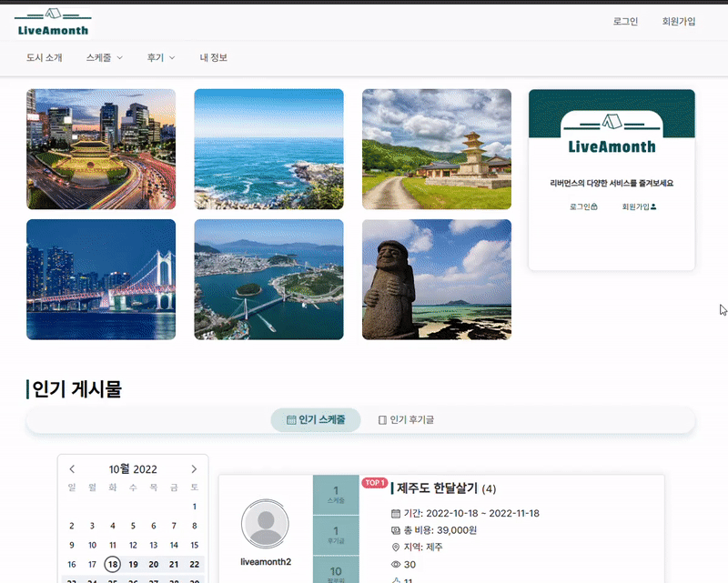Select the illuminated bridge night thumbnail
Image resolution: width=728 pixels, height=583 pixels.
pyautogui.click(x=101, y=279)
